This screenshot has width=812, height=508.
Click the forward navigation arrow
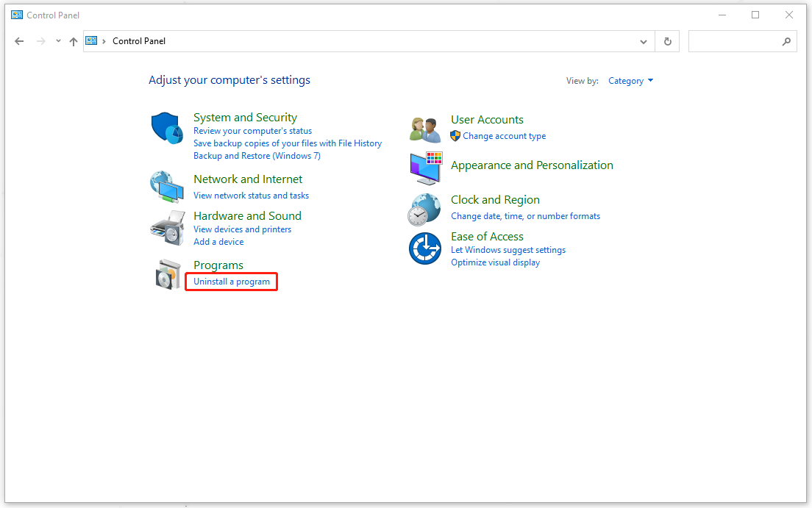click(x=41, y=41)
